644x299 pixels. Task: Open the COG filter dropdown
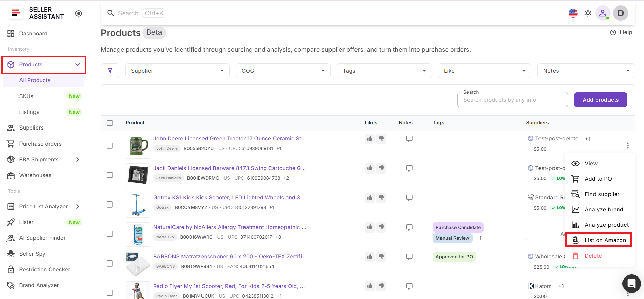tap(283, 71)
